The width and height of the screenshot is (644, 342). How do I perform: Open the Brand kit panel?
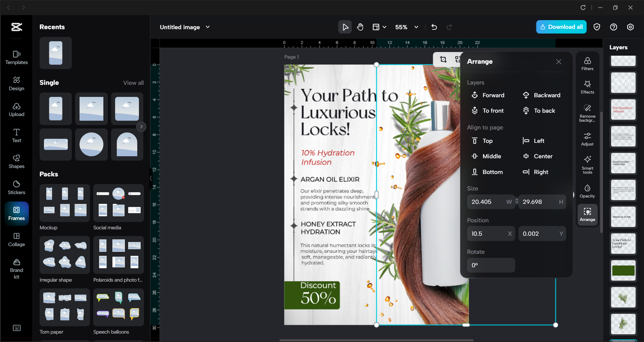coord(16,267)
